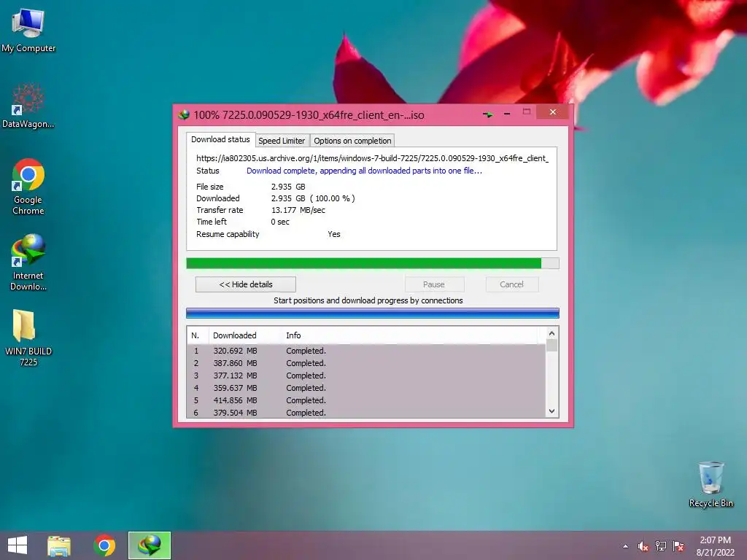Open File Explorer from taskbar
This screenshot has width=747, height=560.
click(x=59, y=545)
